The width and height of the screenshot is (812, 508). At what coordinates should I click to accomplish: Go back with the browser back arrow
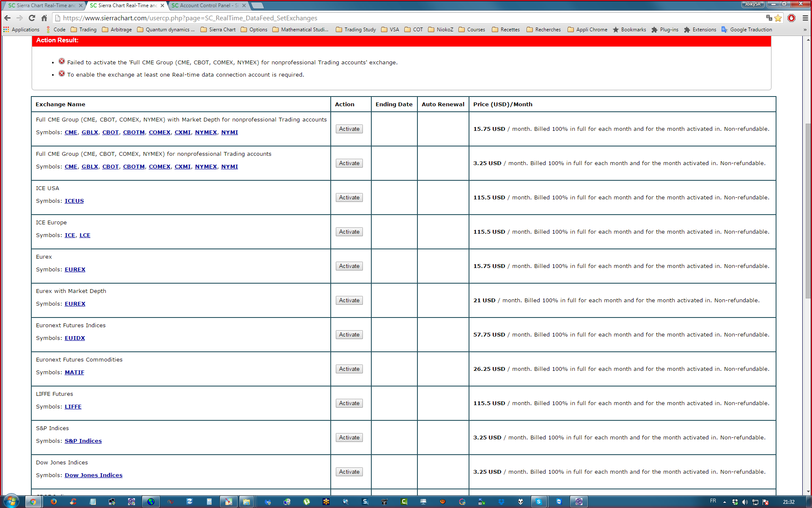click(7, 18)
